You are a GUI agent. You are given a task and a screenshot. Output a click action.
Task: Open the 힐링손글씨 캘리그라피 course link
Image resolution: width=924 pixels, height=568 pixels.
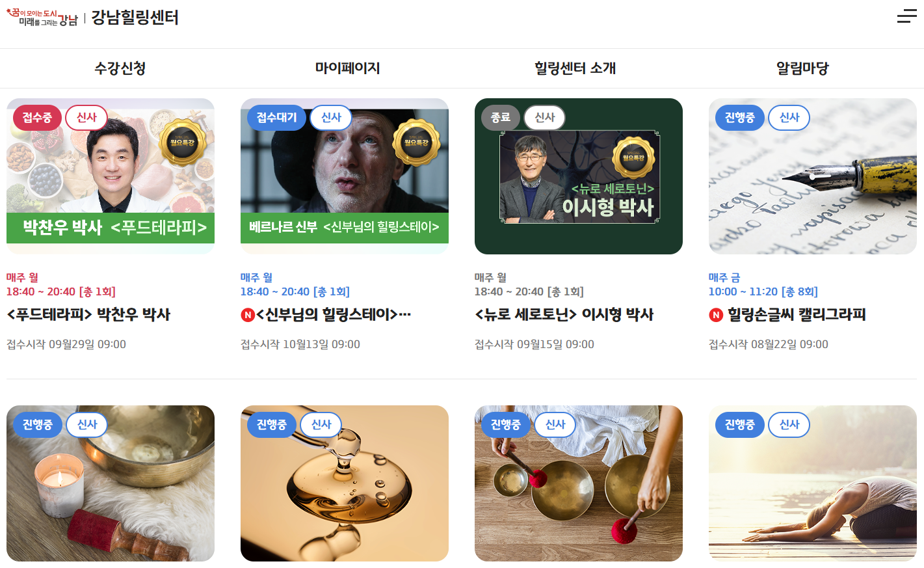click(x=797, y=315)
